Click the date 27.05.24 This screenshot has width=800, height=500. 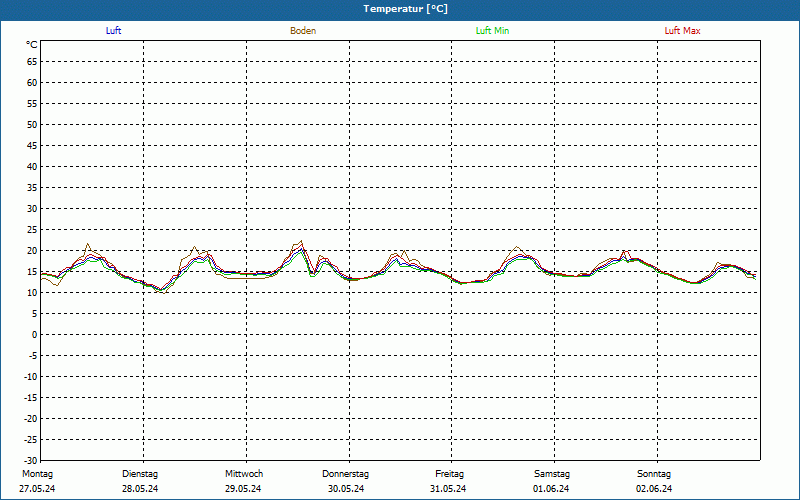pyautogui.click(x=37, y=489)
